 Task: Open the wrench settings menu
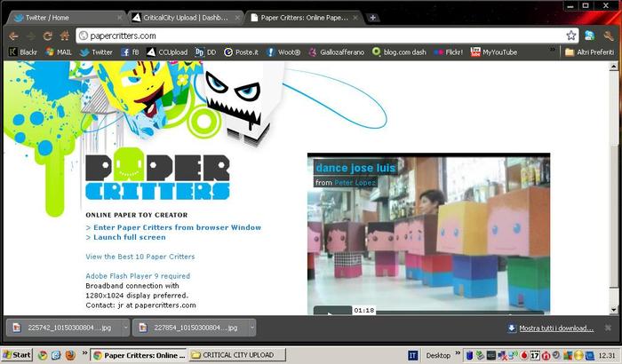click(609, 36)
